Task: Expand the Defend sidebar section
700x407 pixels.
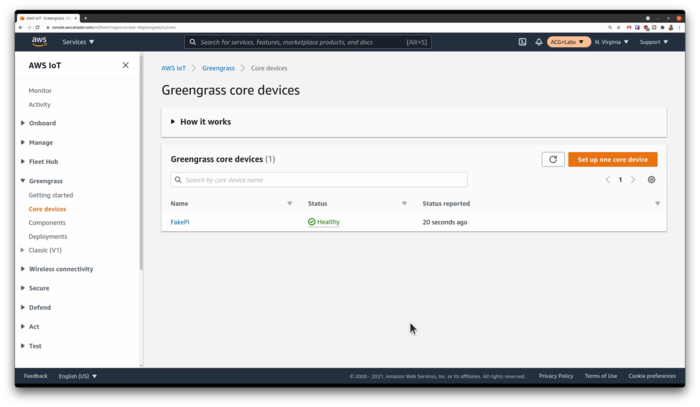Action: 23,307
